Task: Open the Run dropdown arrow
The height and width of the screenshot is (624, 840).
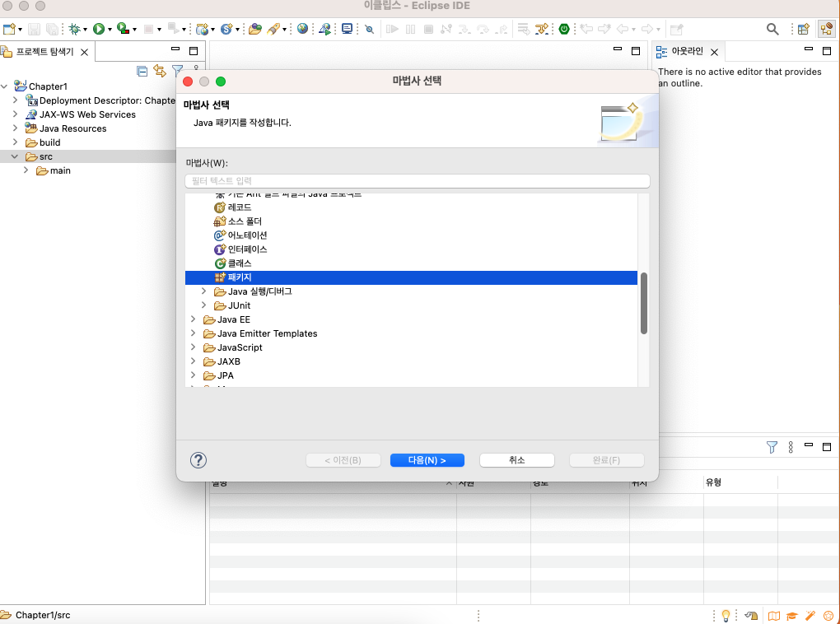Action: [x=110, y=30]
